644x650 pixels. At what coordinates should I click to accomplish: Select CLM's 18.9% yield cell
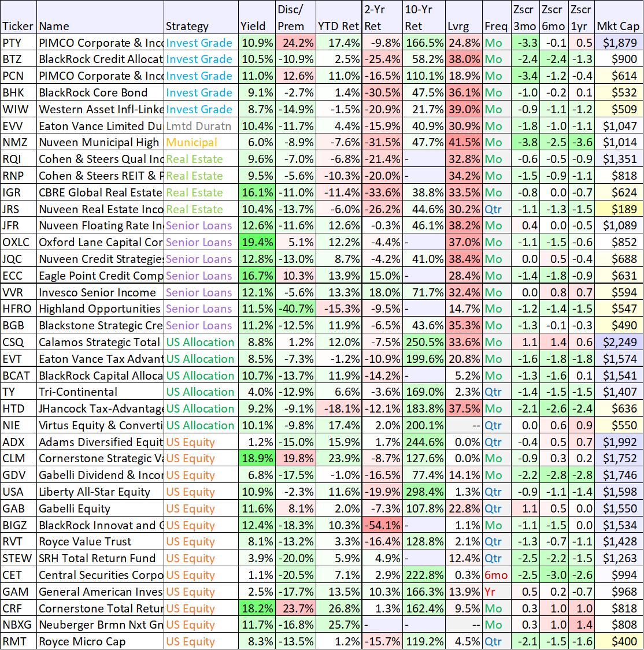click(257, 459)
